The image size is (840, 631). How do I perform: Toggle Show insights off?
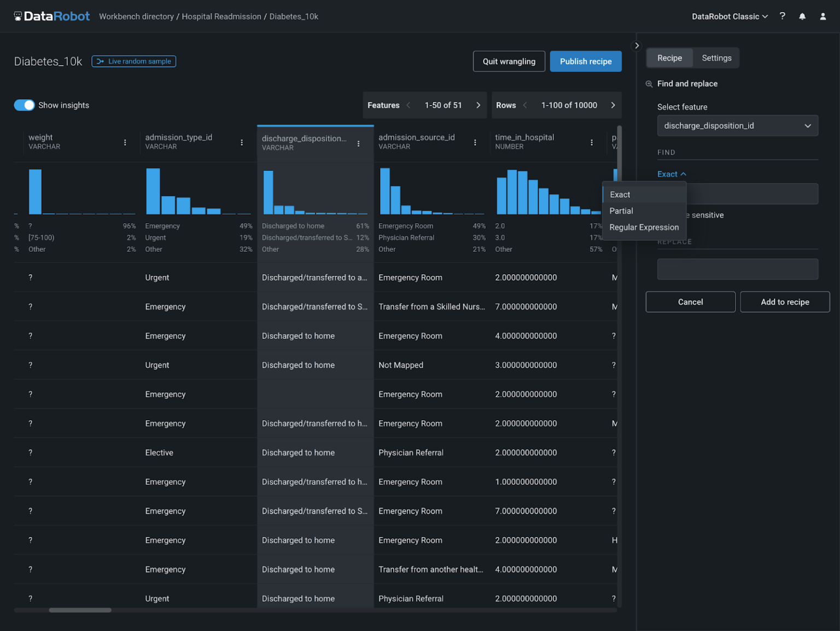pyautogui.click(x=24, y=105)
